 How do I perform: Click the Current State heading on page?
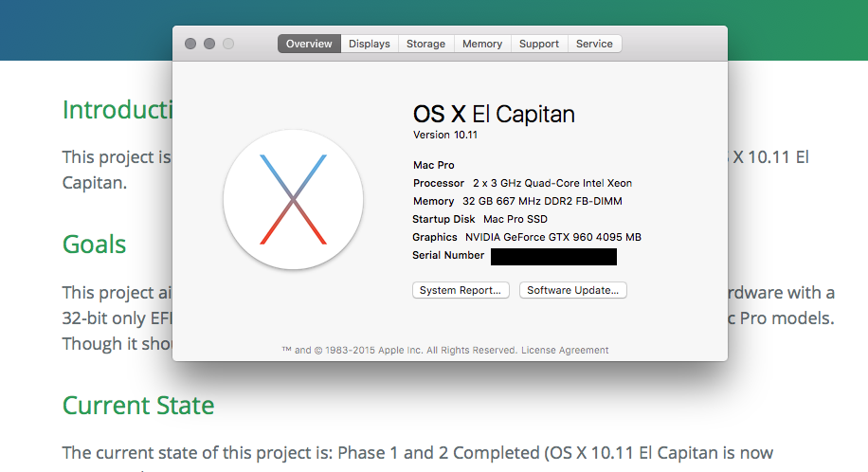click(138, 405)
